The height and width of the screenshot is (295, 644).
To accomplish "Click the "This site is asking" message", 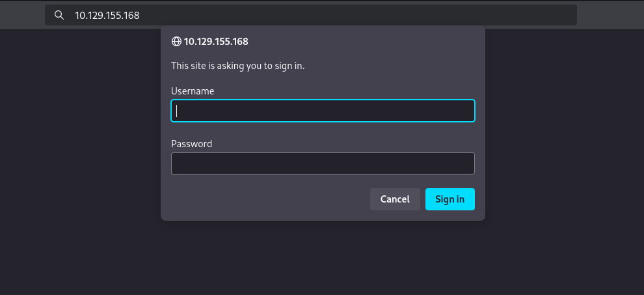I will pyautogui.click(x=237, y=66).
